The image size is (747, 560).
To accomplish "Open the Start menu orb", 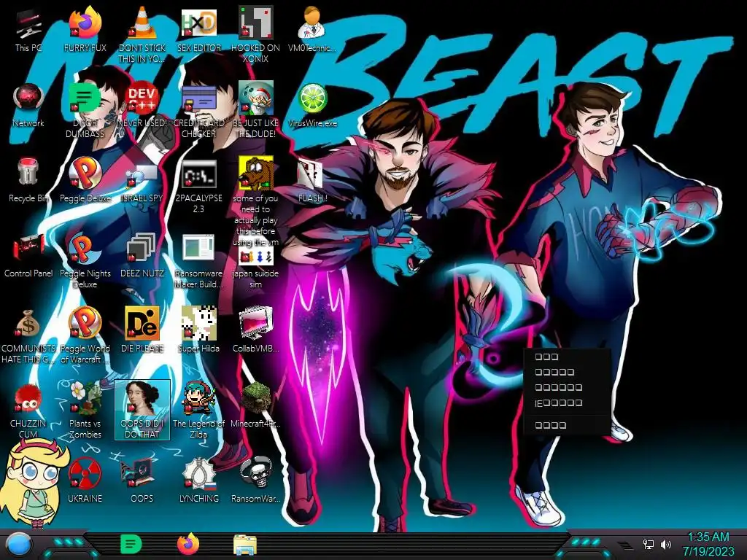I will [19, 544].
